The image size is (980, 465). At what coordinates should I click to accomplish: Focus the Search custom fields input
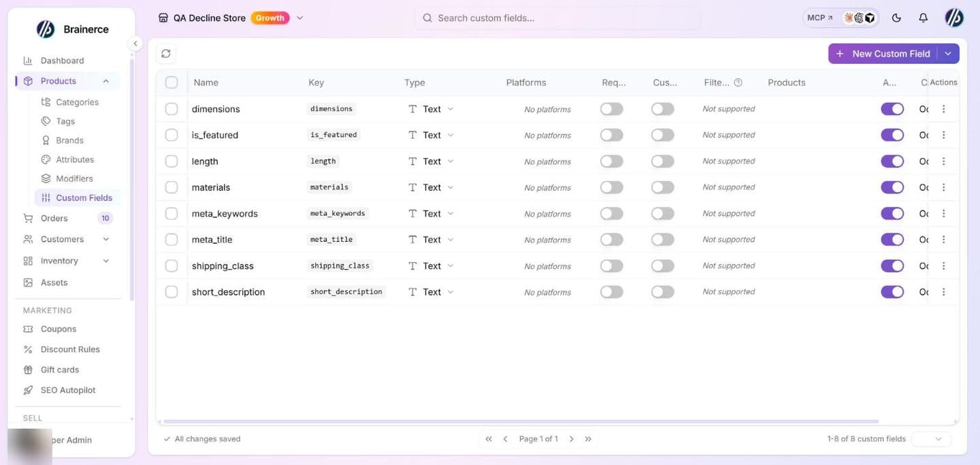click(x=557, y=18)
